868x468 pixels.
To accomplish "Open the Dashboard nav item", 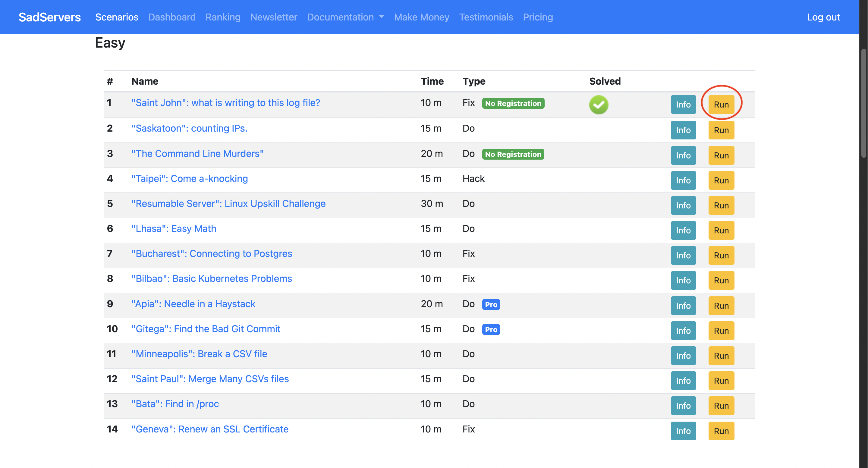I will pyautogui.click(x=172, y=17).
